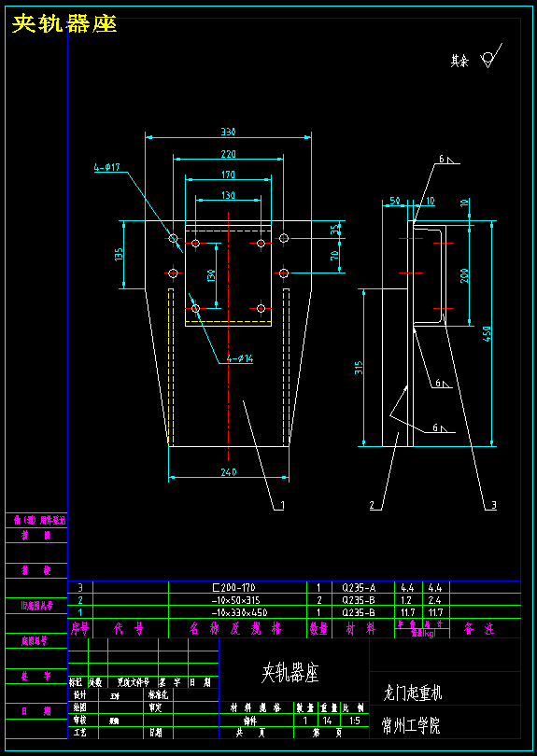
Task: Select the 龙门起重机 project name text
Action: click(x=413, y=693)
